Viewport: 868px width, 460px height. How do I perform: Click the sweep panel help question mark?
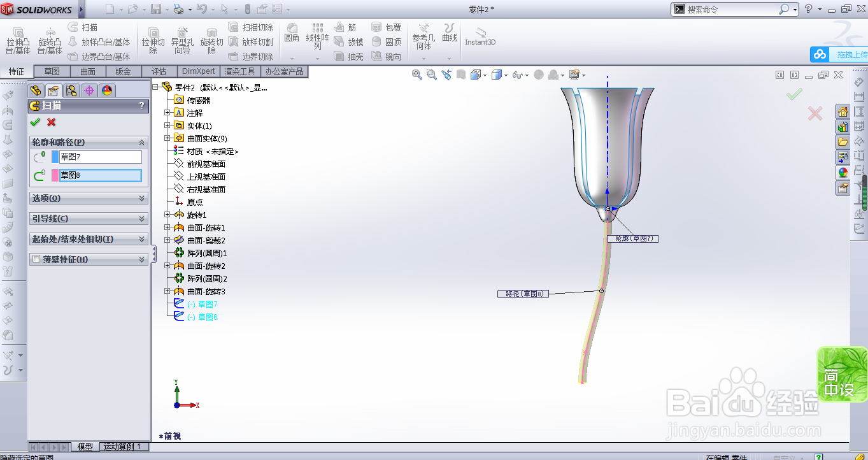[x=141, y=106]
